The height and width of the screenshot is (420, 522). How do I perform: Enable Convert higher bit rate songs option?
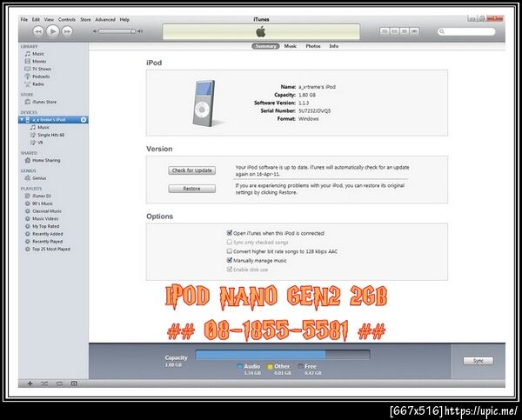tap(230, 251)
